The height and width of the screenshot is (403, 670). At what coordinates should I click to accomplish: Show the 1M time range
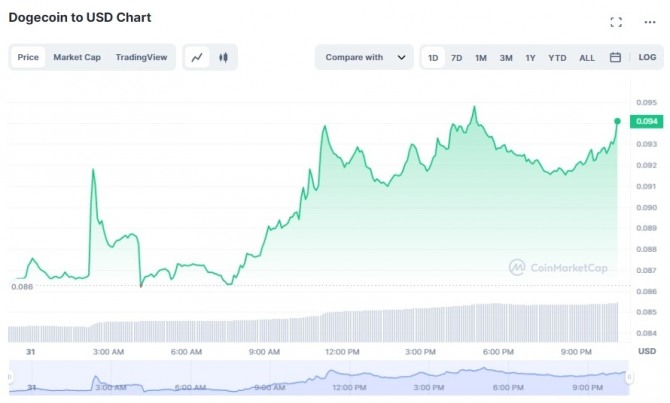coord(481,57)
